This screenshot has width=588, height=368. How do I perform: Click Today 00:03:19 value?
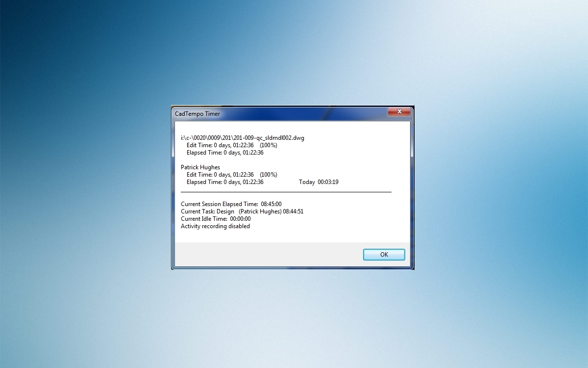click(318, 182)
